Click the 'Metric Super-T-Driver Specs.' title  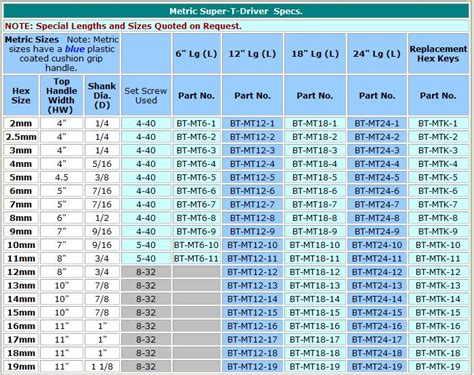point(236,11)
